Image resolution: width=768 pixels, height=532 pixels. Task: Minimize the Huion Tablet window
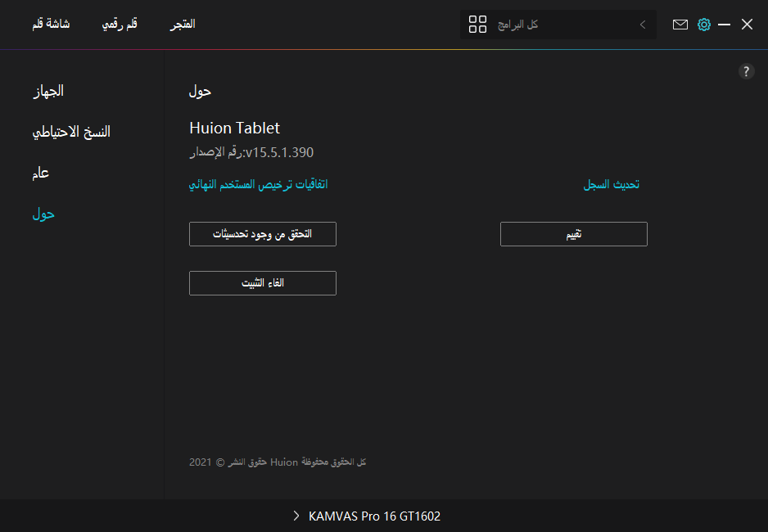pos(724,25)
